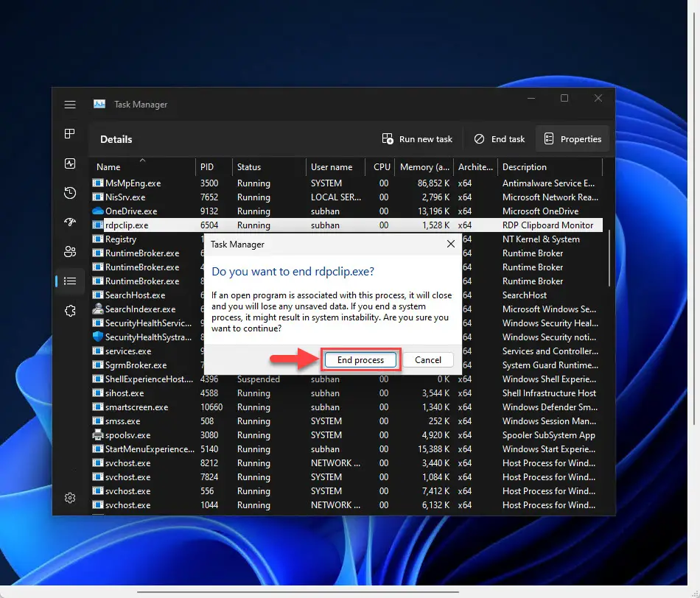
Task: Open the Performance page icon
Action: pyautogui.click(x=70, y=163)
